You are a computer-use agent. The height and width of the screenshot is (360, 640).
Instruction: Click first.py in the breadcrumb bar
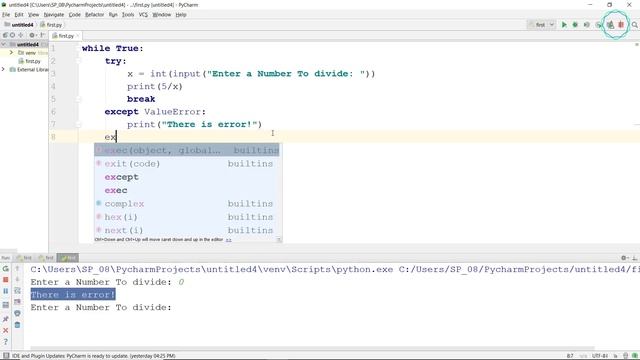[51, 25]
